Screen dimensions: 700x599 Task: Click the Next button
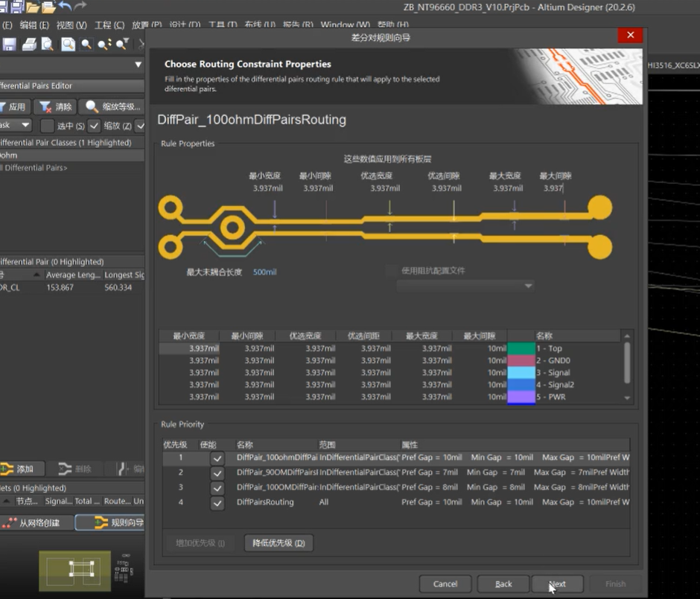[557, 583]
